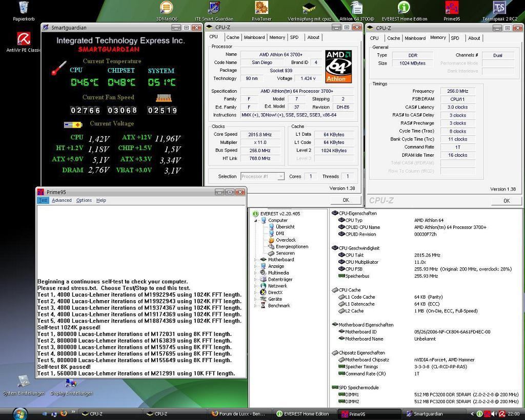The image size is (525, 420).
Task: Switch to About tab in left CPU-Z window
Action: point(313,37)
